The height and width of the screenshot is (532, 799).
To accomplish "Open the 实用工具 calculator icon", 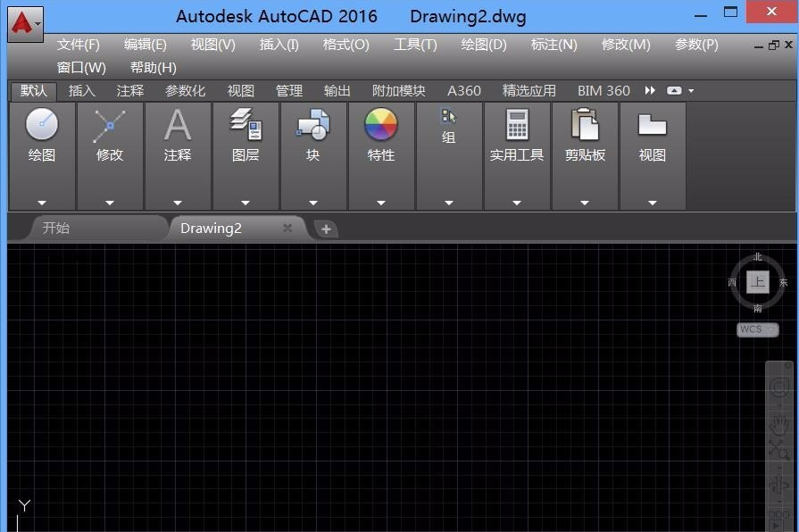I will 517,126.
